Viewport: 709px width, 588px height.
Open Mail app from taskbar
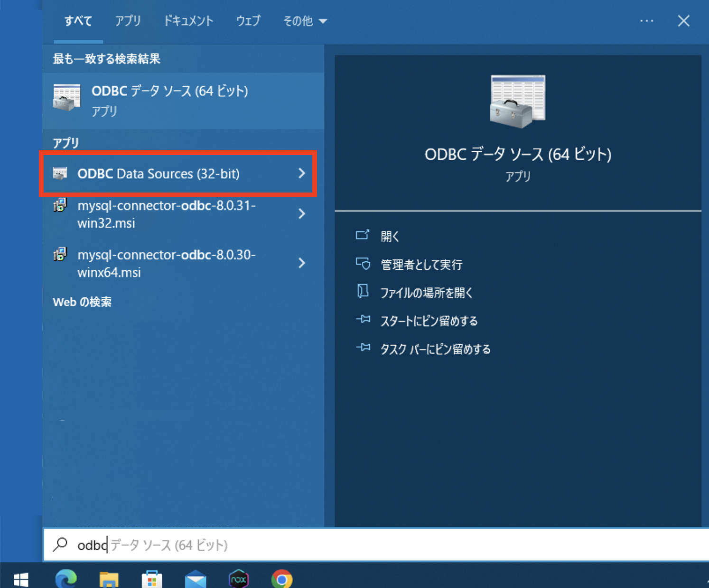point(196,579)
